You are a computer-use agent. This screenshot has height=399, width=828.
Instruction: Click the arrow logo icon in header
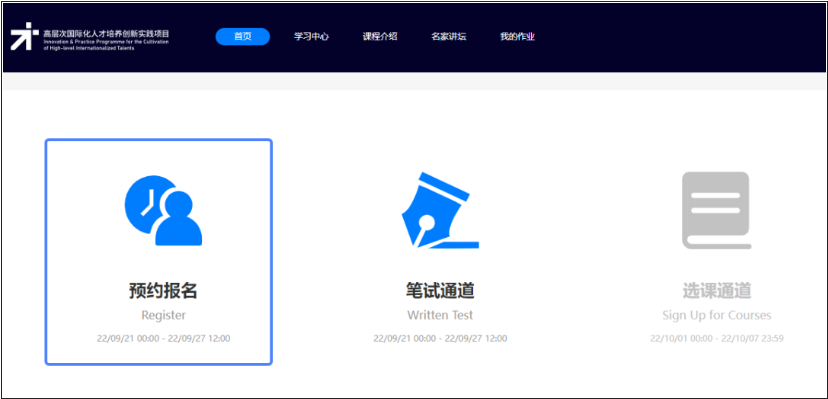[24, 36]
